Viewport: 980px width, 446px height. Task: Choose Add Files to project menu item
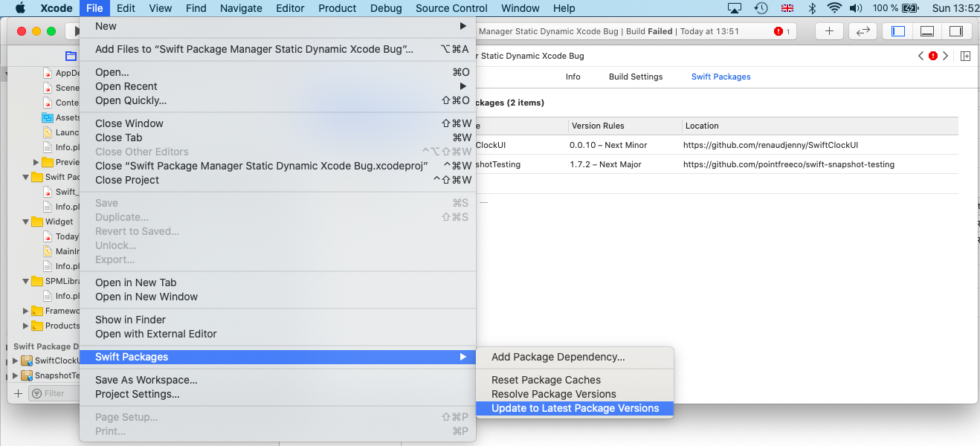click(278, 49)
